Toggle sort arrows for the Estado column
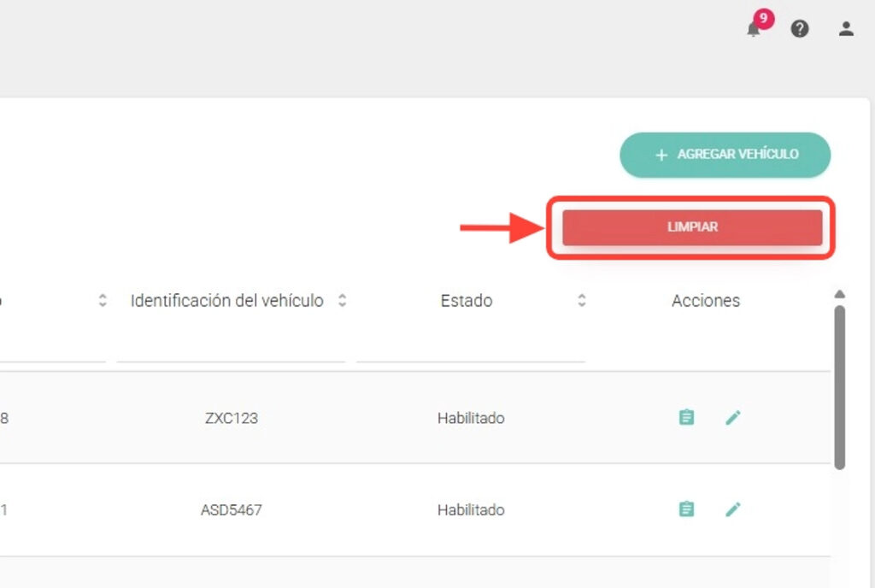875x588 pixels. (x=581, y=301)
